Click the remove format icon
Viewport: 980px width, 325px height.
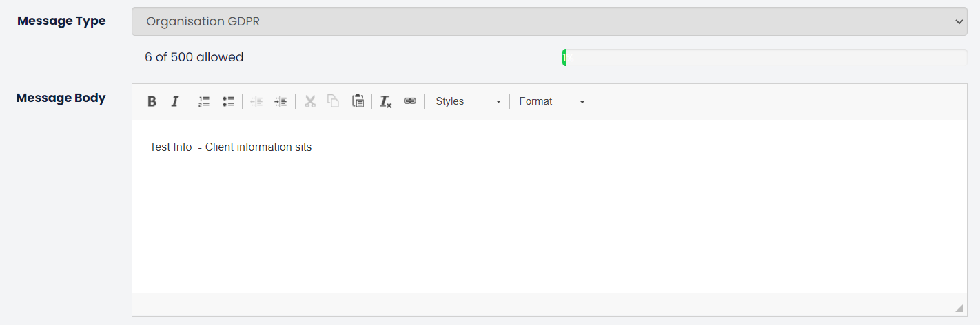click(x=386, y=101)
